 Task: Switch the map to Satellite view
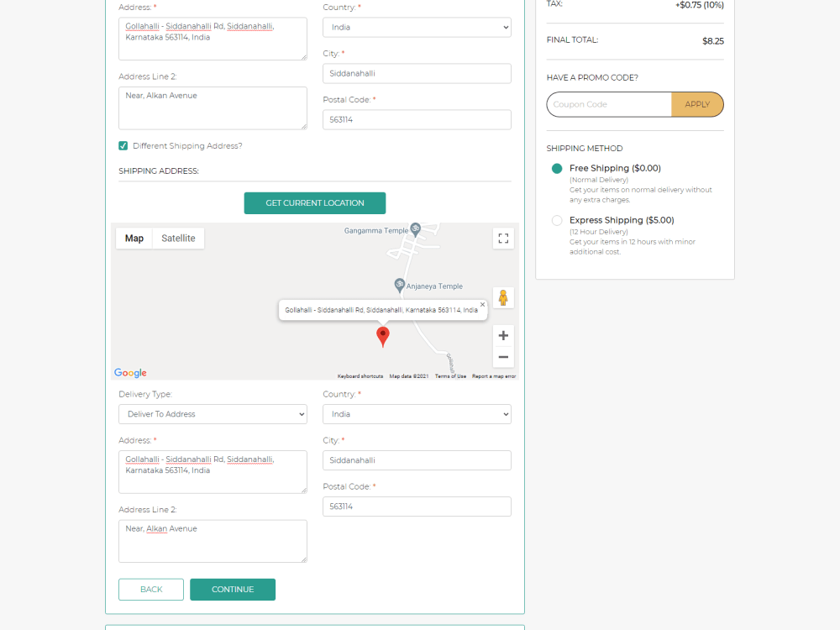tap(178, 238)
